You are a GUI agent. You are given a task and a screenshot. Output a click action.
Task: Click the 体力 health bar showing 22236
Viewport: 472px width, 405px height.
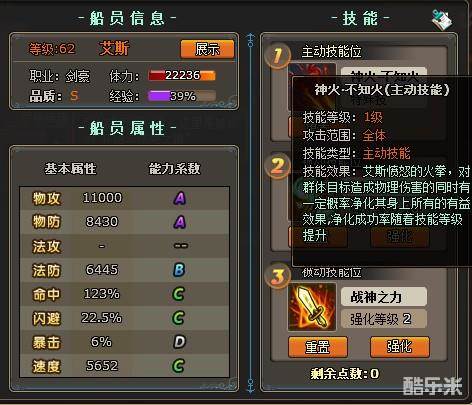tap(182, 76)
